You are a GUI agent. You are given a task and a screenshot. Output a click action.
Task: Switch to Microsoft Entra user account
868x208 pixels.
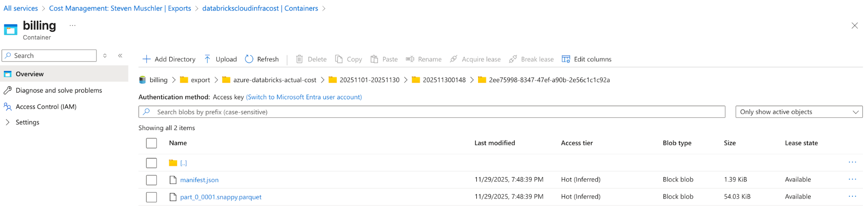coord(304,97)
